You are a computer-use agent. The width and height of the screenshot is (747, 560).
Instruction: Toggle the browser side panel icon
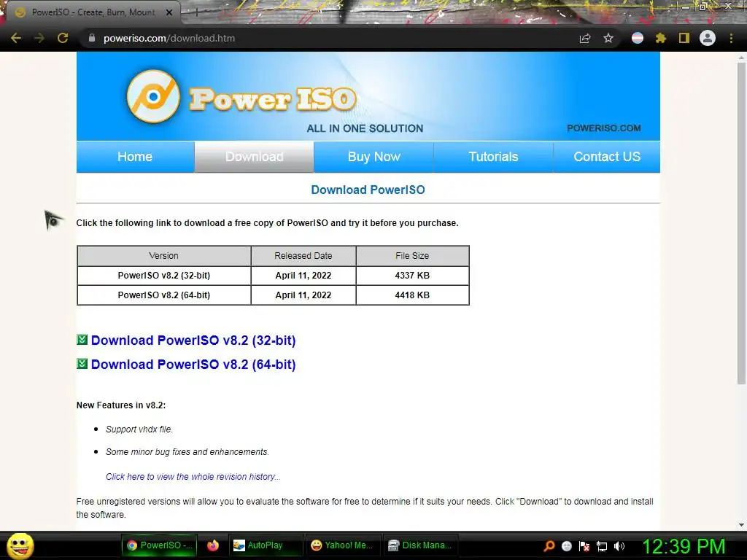pyautogui.click(x=684, y=38)
